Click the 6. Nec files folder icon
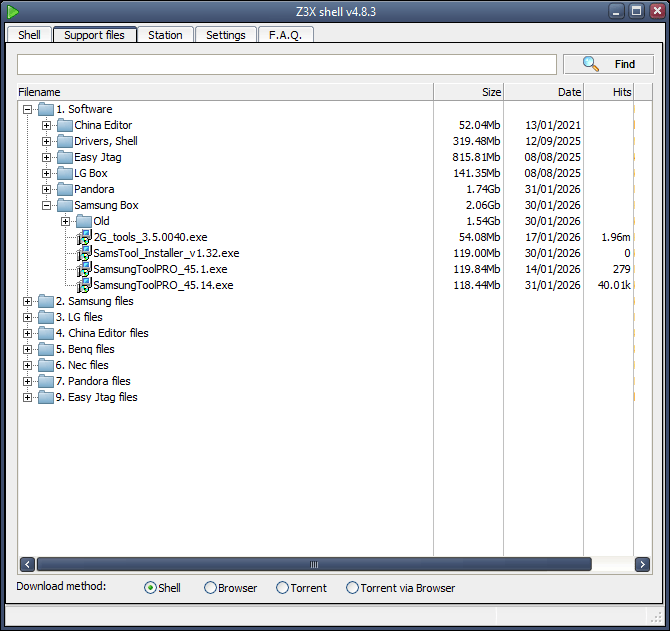 pos(46,365)
